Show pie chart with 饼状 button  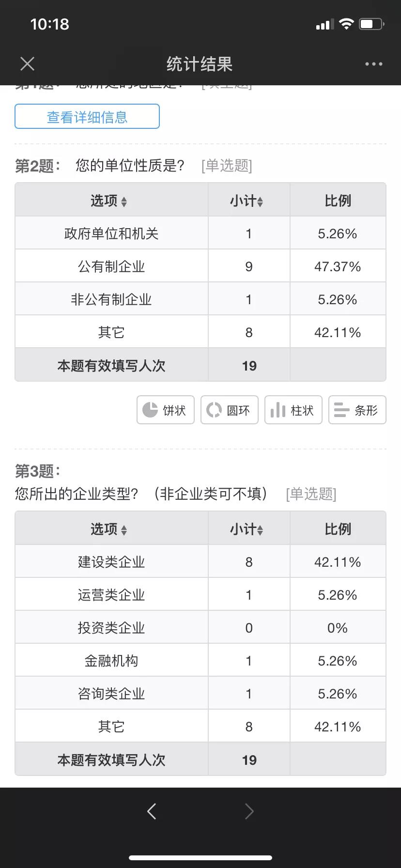coord(166,410)
